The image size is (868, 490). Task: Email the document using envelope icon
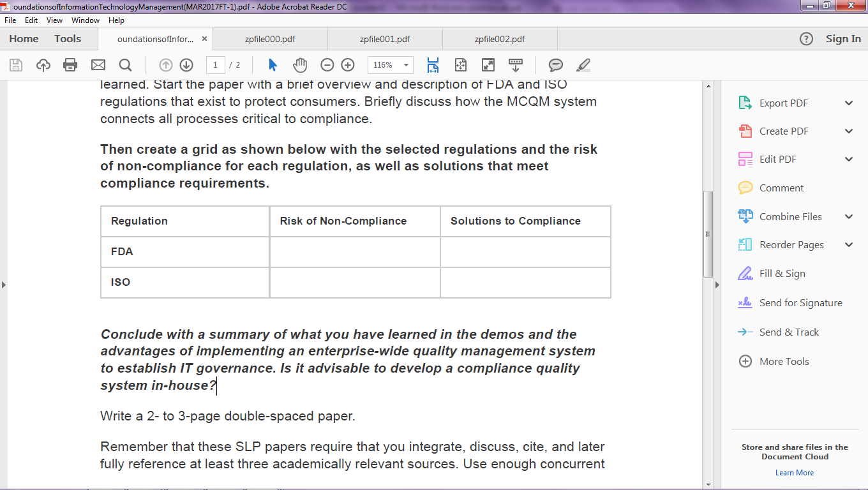tap(97, 64)
